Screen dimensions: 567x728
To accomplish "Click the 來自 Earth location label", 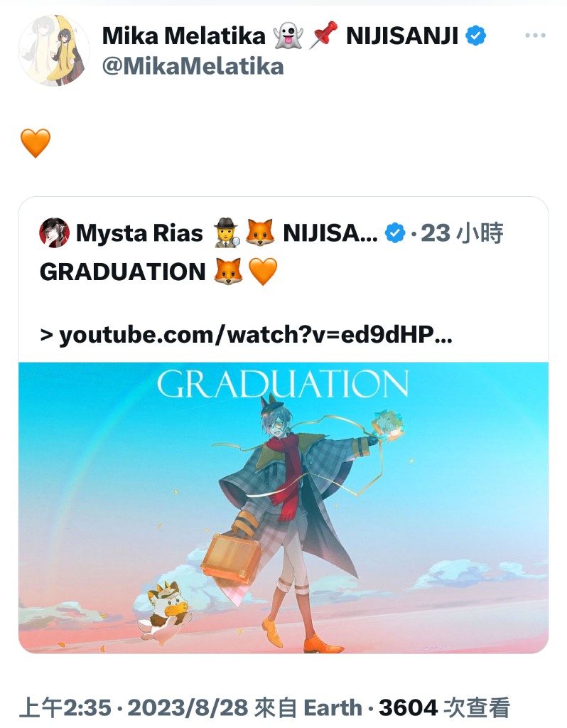I will (308, 708).
